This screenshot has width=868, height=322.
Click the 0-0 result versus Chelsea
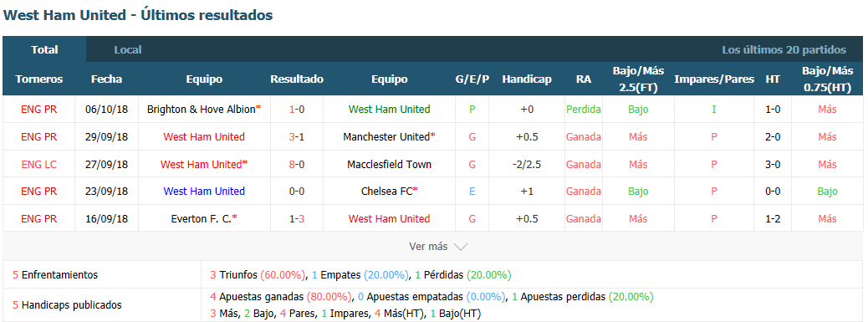(x=297, y=192)
